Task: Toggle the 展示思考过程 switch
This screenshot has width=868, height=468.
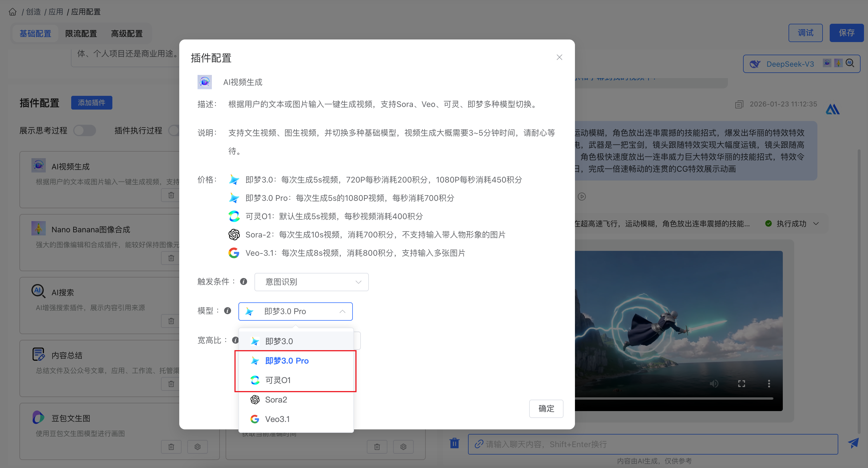Action: (x=85, y=130)
